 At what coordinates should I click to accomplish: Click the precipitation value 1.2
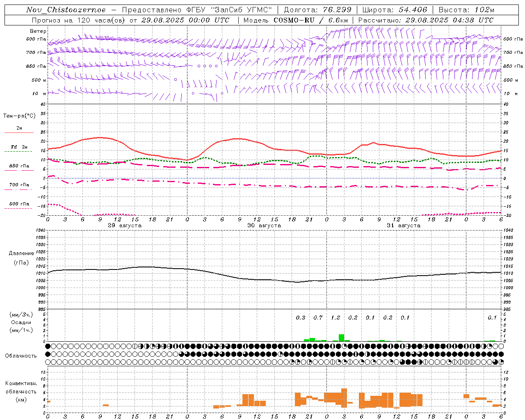tap(336, 317)
